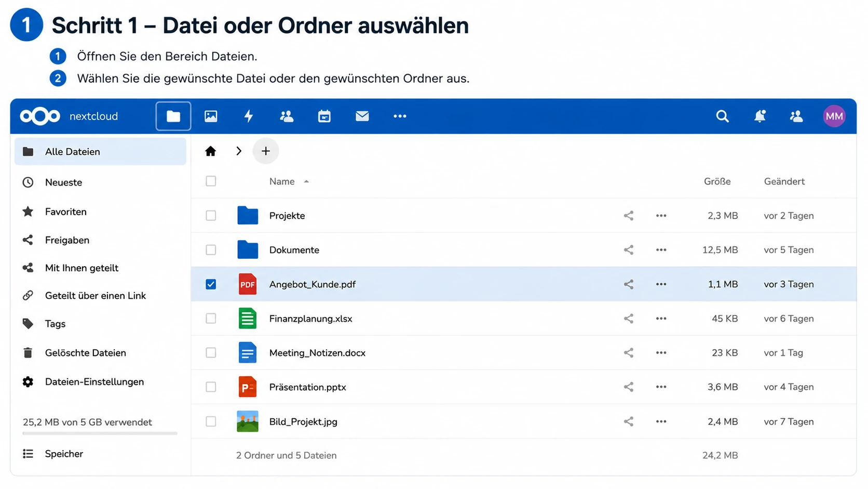Click the Bild_Projekt.jpg image thumbnail
This screenshot has width=868, height=489.
[248, 421]
